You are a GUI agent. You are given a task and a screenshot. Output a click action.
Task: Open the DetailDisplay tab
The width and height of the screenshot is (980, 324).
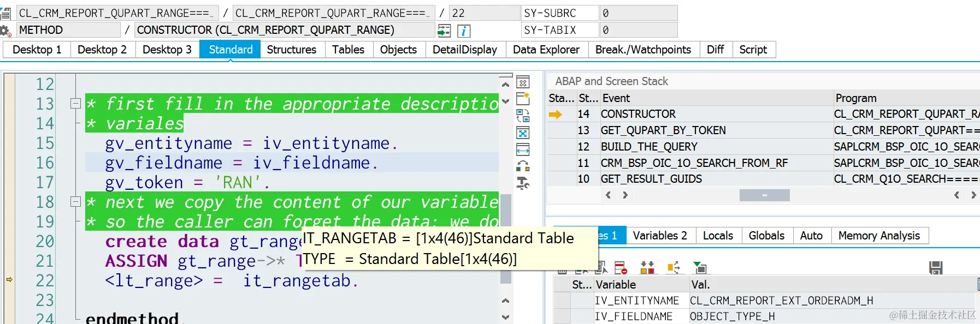[465, 50]
